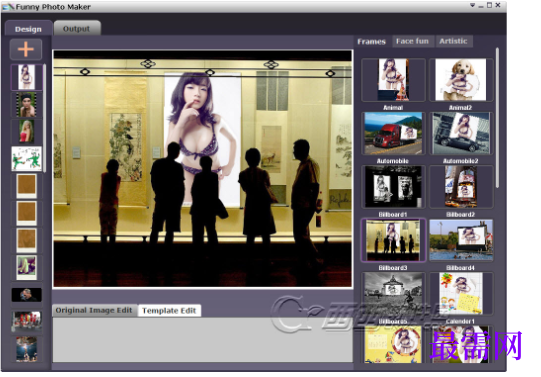Select the purple-green polaroid thumbnail
541x377 pixels.
(x=27, y=268)
